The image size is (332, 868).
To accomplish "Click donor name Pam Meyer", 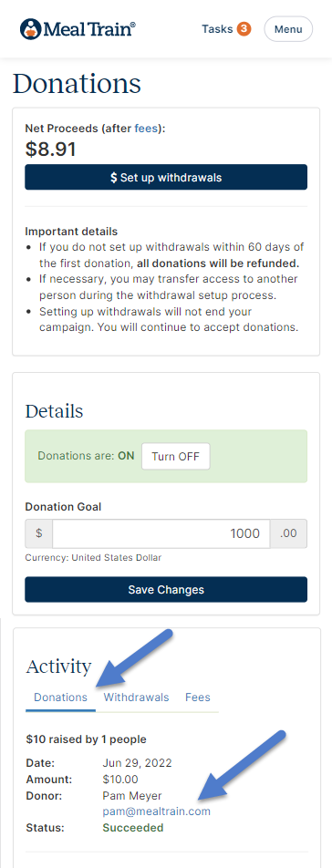I will pos(131,796).
